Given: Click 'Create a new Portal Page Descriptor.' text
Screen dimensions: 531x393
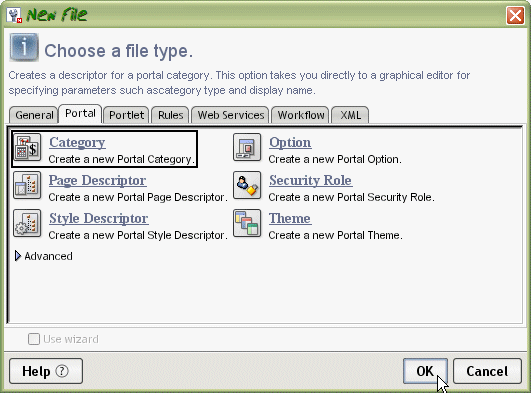Looking at the screenshot, I should click(x=138, y=197).
